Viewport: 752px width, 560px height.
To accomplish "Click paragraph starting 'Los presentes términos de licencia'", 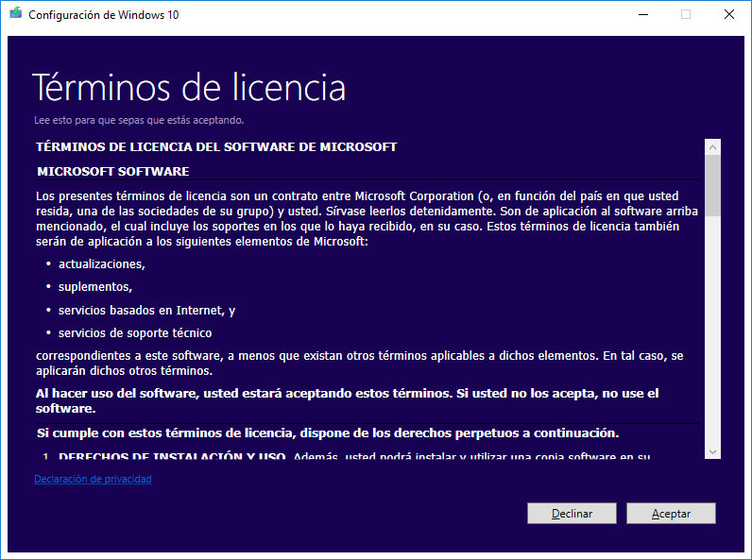I will click(367, 219).
